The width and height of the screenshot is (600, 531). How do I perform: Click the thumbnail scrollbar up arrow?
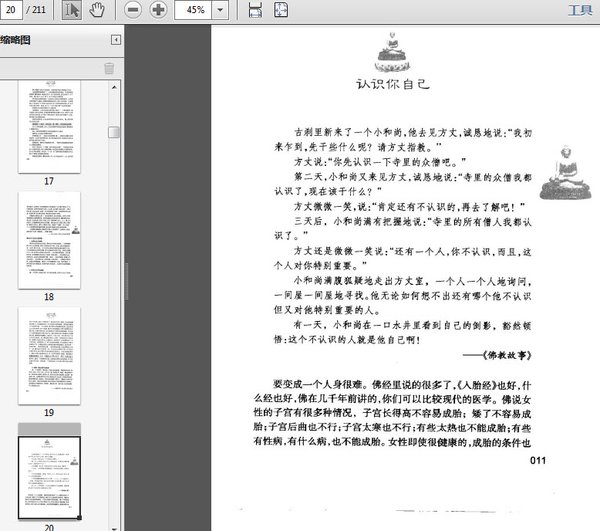coord(114,87)
